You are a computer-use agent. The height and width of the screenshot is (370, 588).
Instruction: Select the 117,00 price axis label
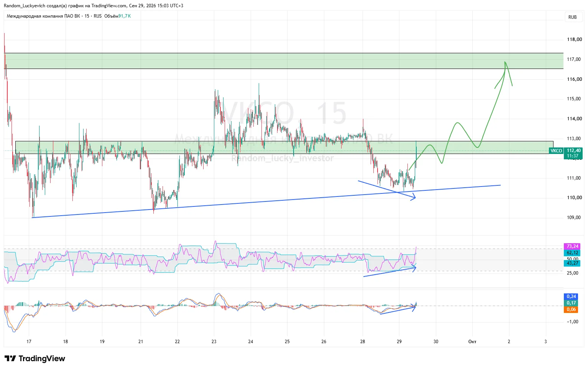point(574,59)
